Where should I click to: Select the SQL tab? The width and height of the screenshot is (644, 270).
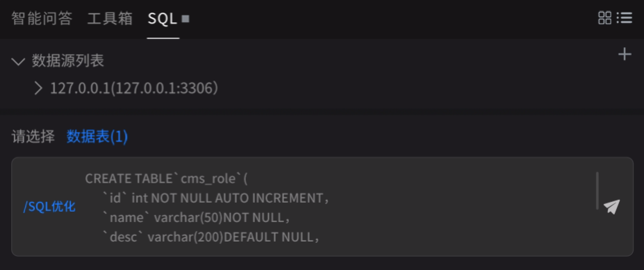click(163, 19)
